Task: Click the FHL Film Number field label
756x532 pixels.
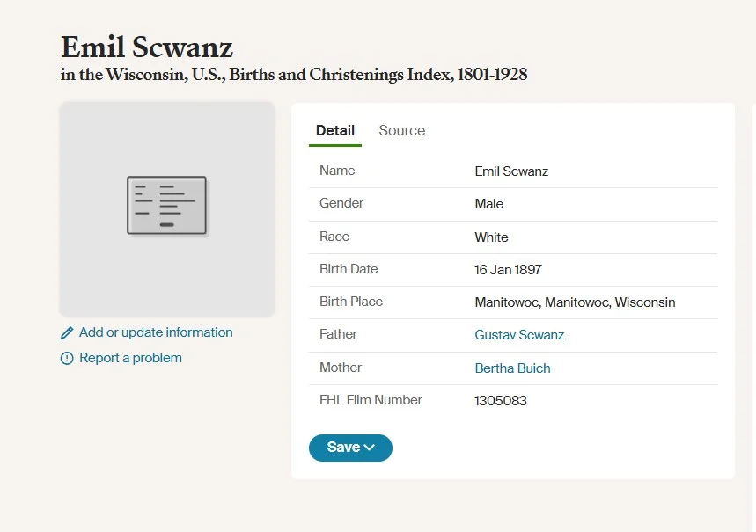Action: coord(371,400)
